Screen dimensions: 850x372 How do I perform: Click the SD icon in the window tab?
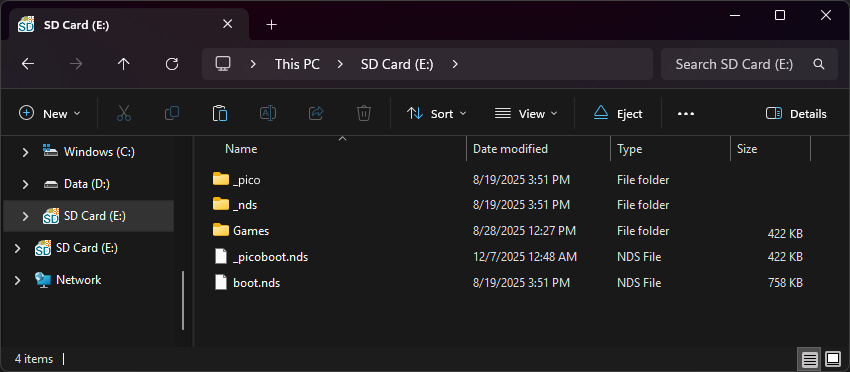tap(26, 24)
